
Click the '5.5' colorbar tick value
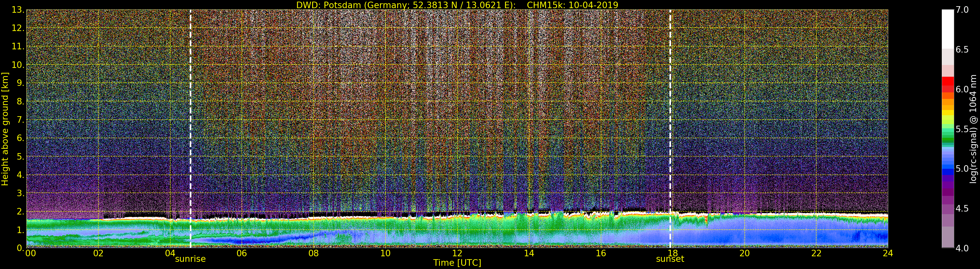962,129
